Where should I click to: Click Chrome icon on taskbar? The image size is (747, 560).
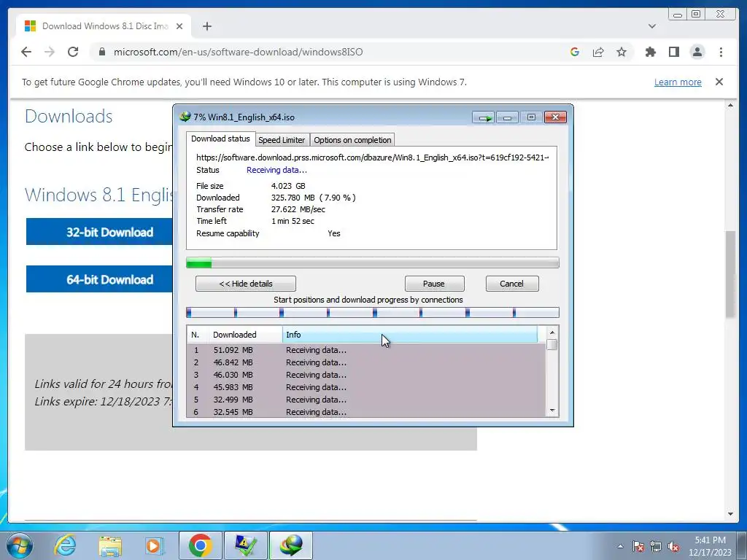coord(200,545)
